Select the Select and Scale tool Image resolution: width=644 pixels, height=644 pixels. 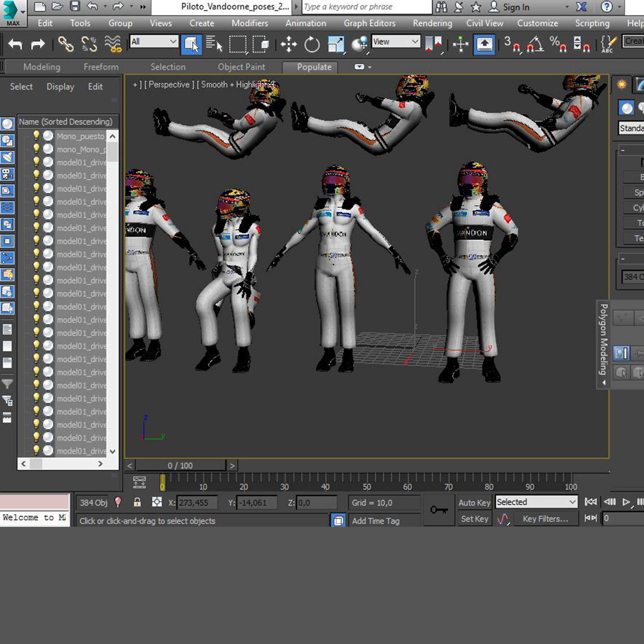point(336,44)
